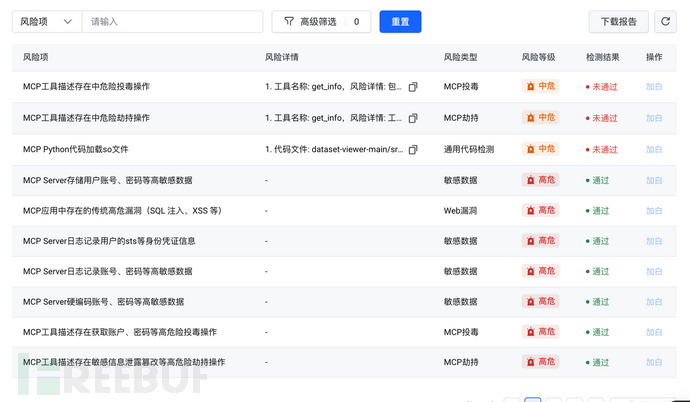Copy risk detail for 中危险劫持操作 row
Viewport: 690px width, 402px height.
point(413,118)
